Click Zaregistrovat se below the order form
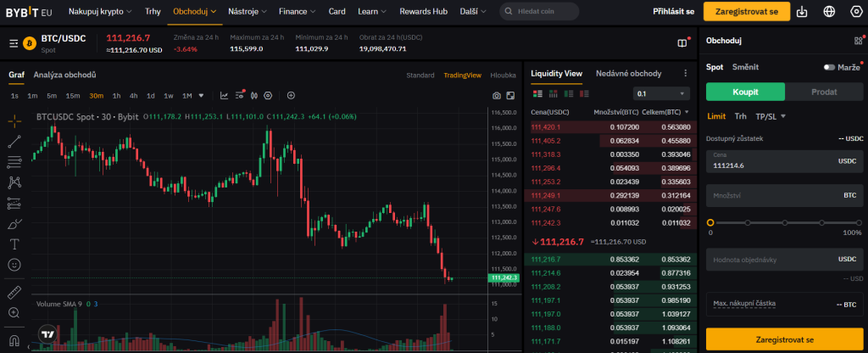The width and height of the screenshot is (868, 353). pos(784,339)
